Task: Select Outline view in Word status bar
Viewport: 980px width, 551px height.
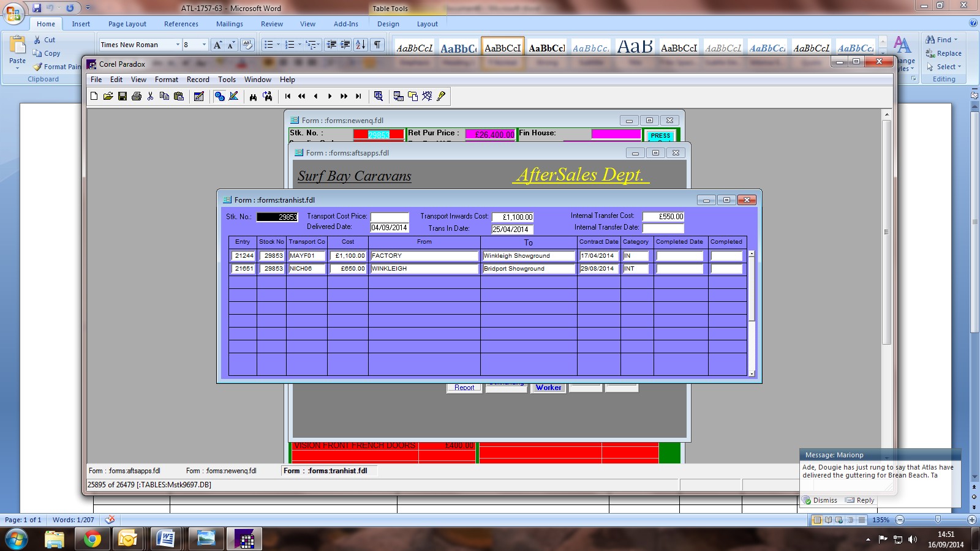Action: (x=850, y=520)
